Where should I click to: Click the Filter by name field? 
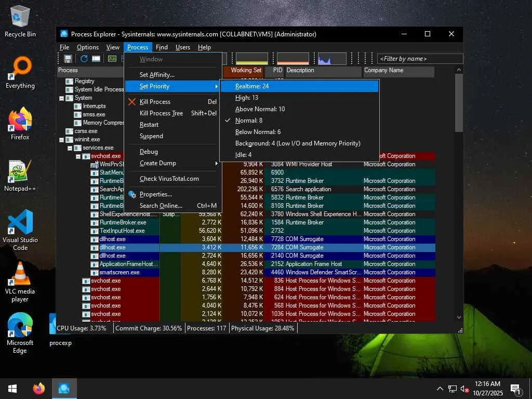(x=420, y=59)
